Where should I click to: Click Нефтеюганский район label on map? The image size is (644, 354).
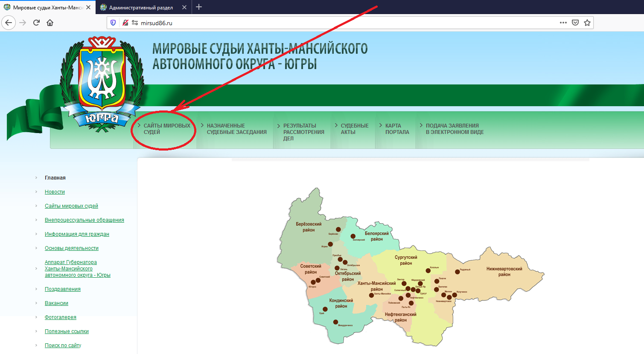[x=400, y=317]
